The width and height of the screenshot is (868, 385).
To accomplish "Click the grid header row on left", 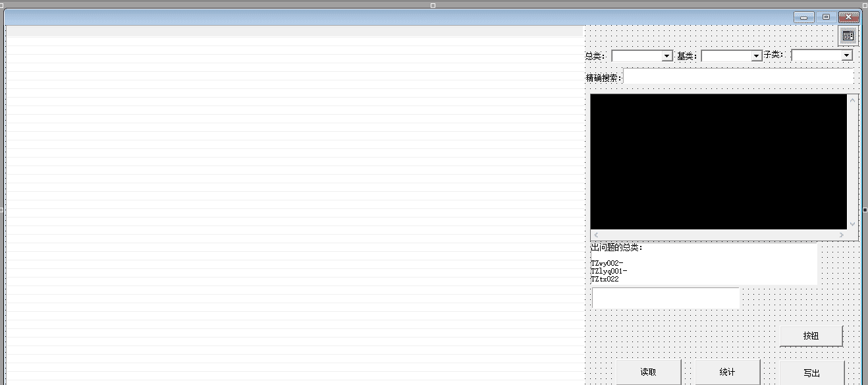I will 294,31.
